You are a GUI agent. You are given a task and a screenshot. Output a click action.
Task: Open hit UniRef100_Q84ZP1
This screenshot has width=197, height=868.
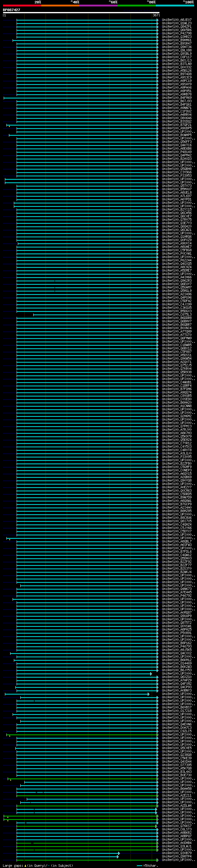[x=177, y=26]
